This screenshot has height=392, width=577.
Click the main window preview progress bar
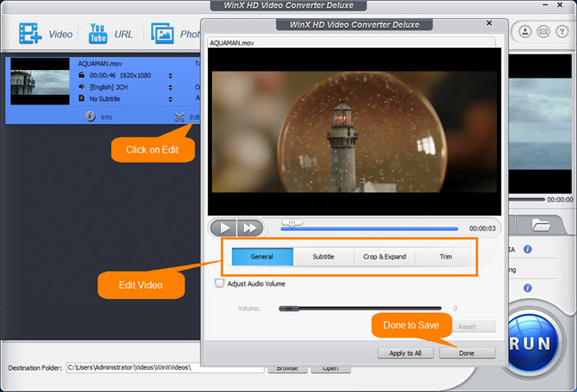[526, 199]
